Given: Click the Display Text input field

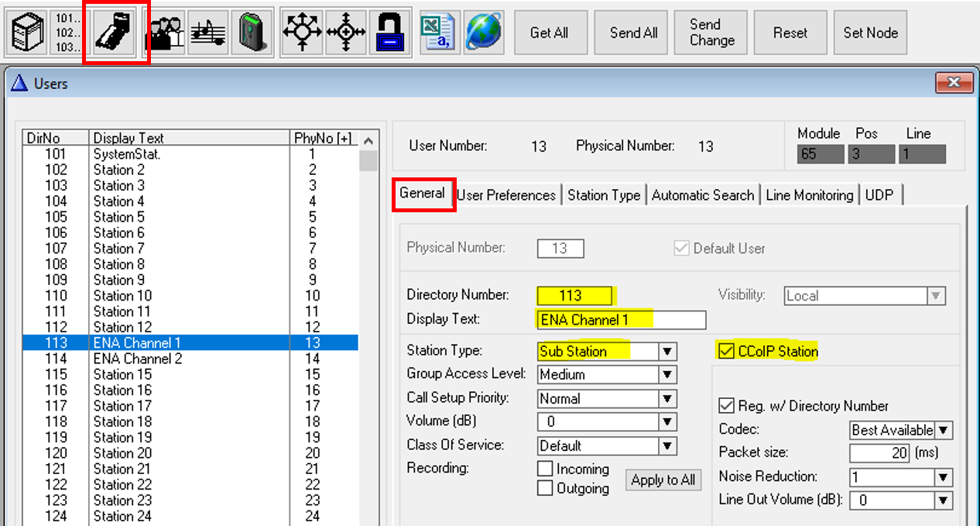Looking at the screenshot, I should tap(621, 320).
